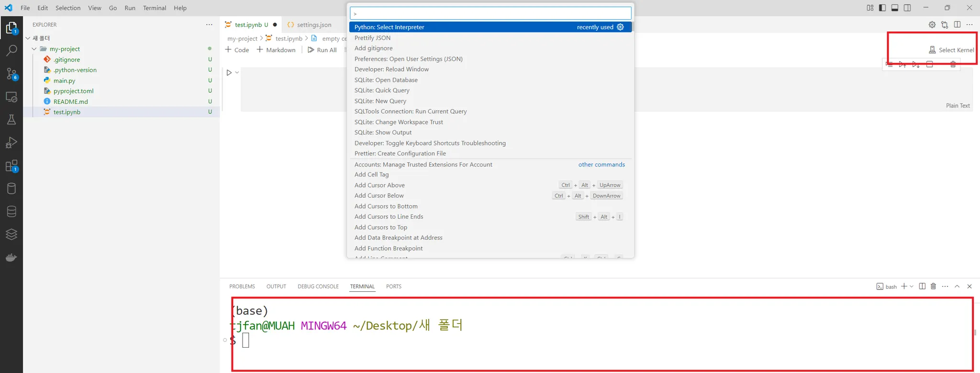Click the notebook gear icon in editor toolbar
This screenshot has height=373, width=980.
click(932, 25)
